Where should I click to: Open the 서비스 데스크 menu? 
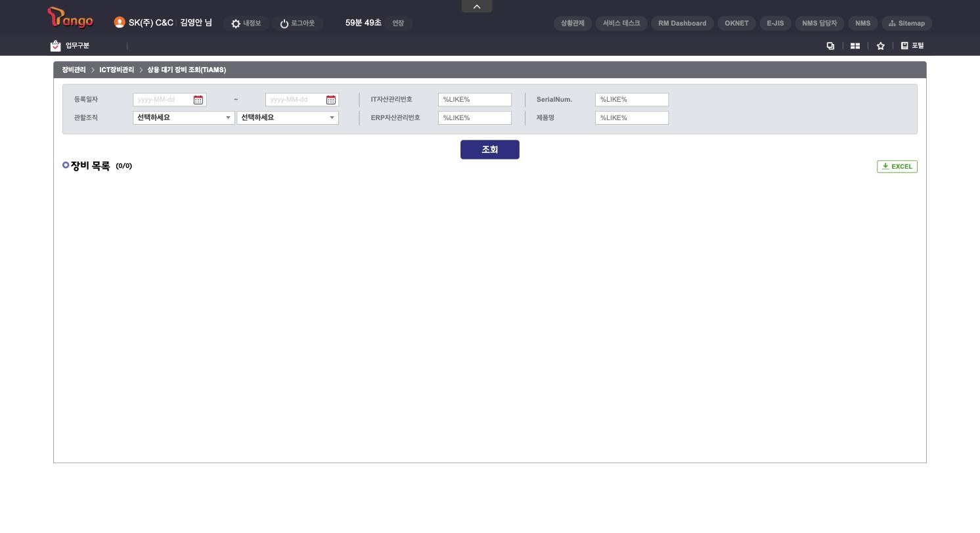point(621,24)
